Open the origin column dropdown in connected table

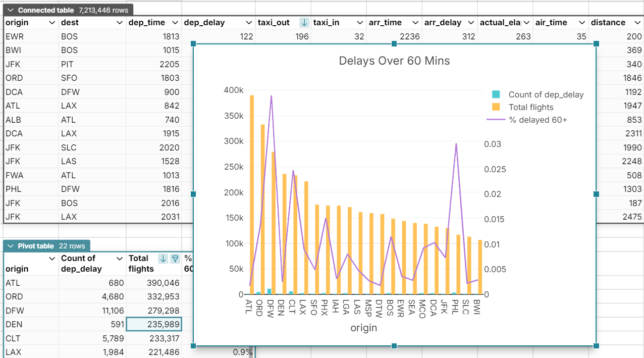(x=51, y=22)
